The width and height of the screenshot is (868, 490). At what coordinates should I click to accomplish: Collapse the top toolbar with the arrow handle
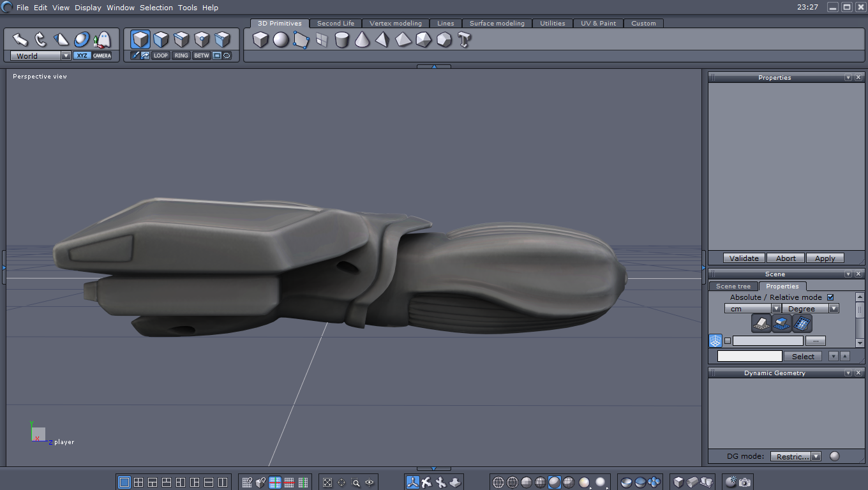pyautogui.click(x=434, y=66)
